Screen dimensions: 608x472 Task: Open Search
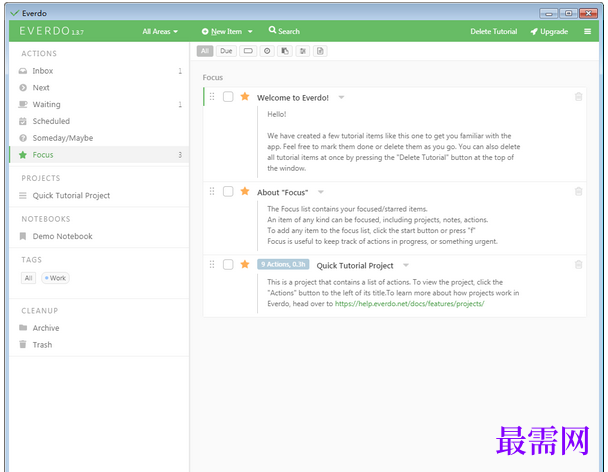coord(284,31)
